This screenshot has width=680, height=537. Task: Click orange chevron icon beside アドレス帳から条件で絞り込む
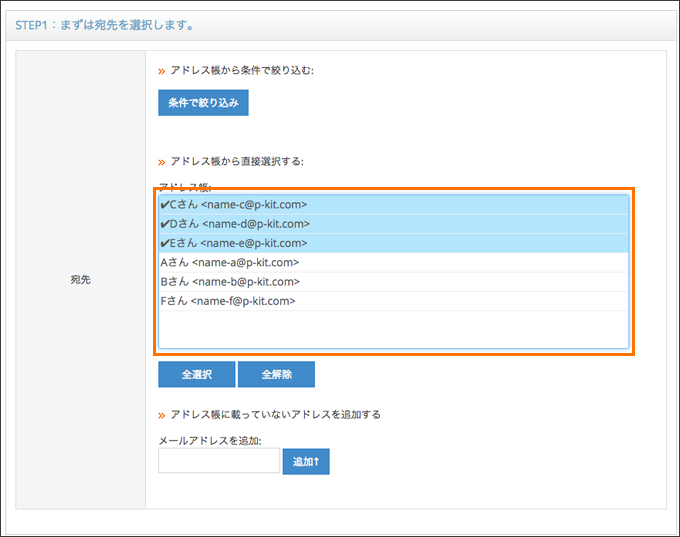(x=162, y=71)
